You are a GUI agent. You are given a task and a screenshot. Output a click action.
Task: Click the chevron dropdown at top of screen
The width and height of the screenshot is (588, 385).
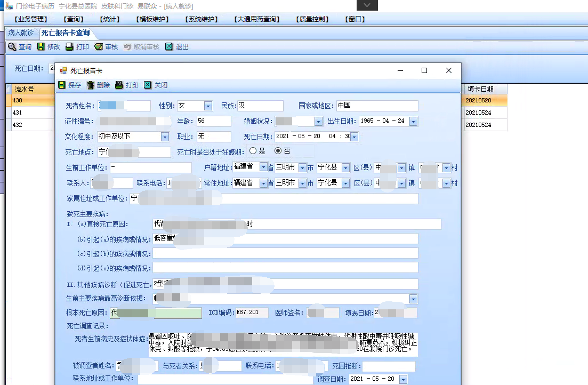click(x=367, y=5)
